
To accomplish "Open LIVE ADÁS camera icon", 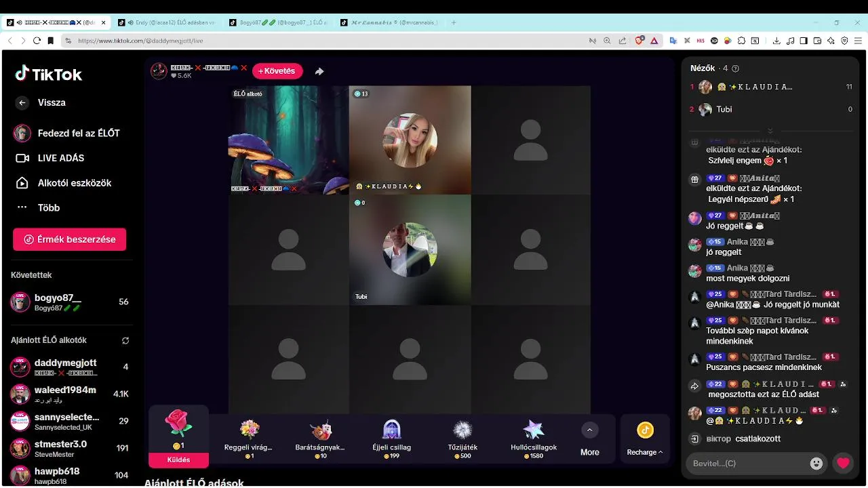I will [x=22, y=158].
